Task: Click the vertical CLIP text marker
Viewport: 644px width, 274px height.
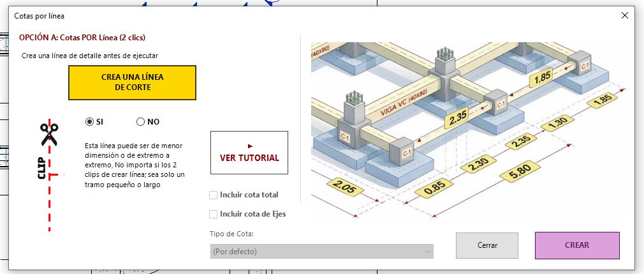Action: (42, 168)
